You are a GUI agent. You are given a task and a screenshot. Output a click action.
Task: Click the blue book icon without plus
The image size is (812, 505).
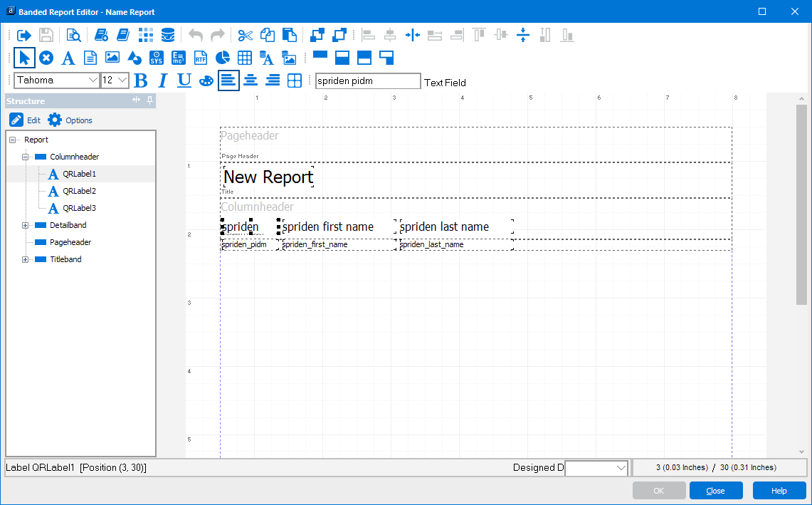[x=123, y=35]
